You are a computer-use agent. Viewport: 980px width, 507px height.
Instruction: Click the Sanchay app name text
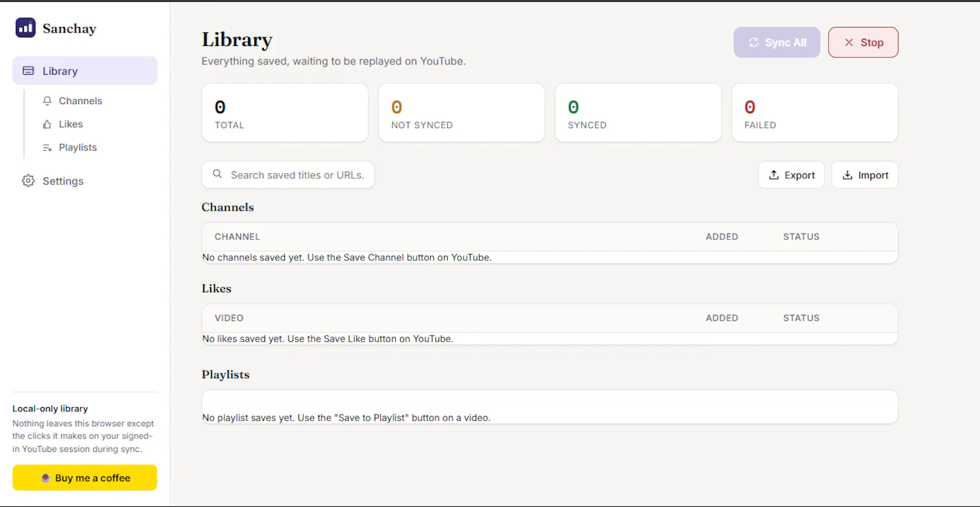click(69, 29)
